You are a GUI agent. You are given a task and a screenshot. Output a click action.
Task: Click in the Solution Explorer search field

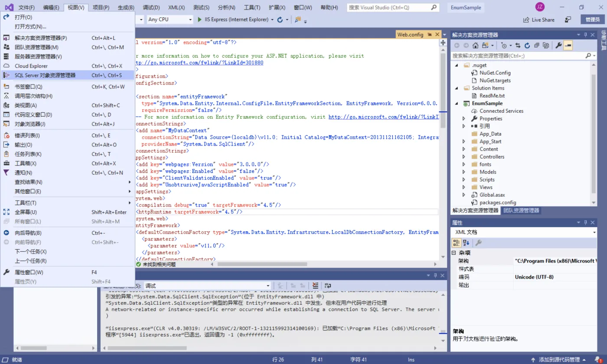[x=517, y=56]
